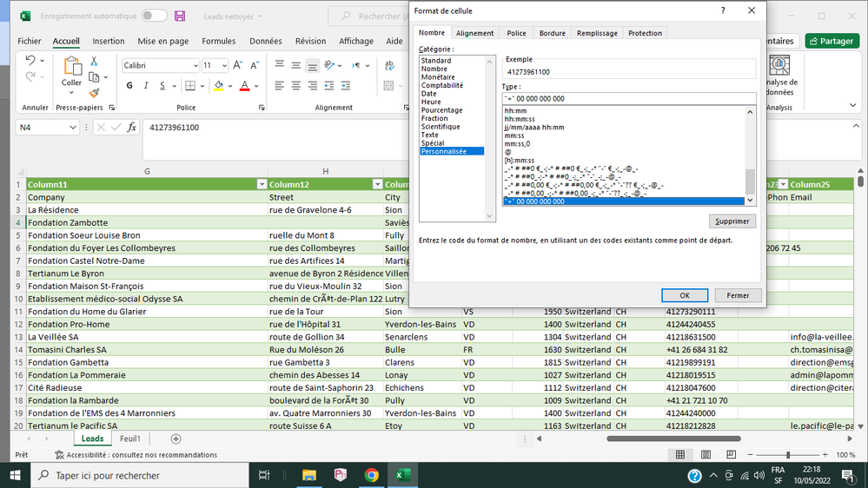868x488 pixels.
Task: Toggle the Enregistrement automatique switch
Action: click(x=154, y=16)
